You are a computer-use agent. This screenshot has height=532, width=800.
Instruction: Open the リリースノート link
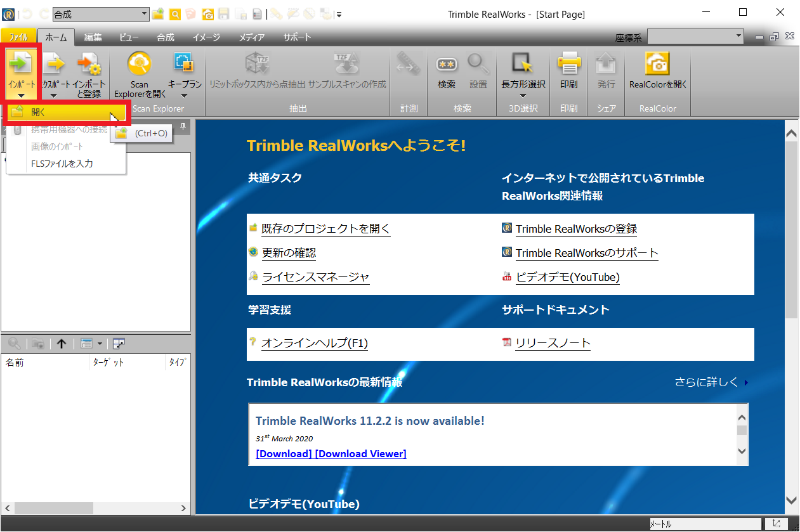click(x=553, y=343)
